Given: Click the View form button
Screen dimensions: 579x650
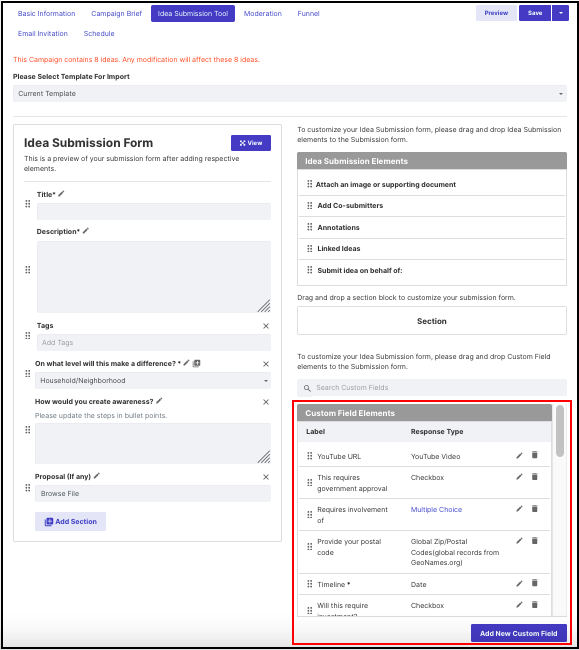Looking at the screenshot, I should click(x=251, y=143).
